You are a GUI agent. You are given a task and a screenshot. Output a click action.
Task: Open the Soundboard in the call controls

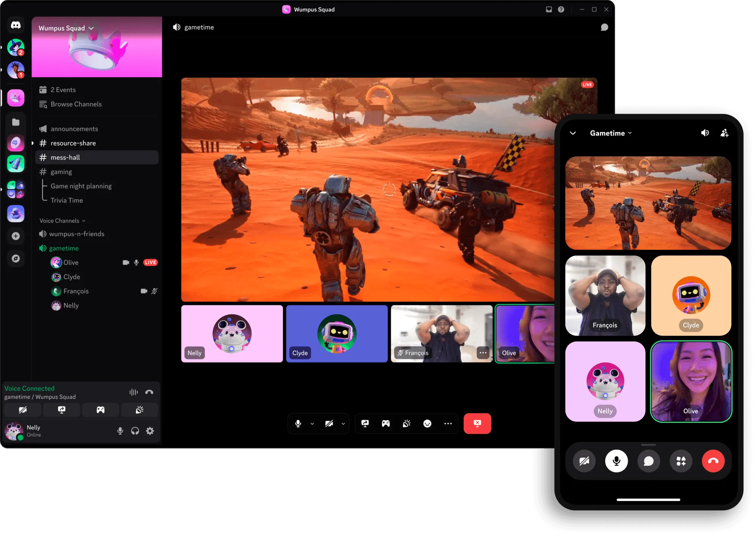[x=406, y=424]
